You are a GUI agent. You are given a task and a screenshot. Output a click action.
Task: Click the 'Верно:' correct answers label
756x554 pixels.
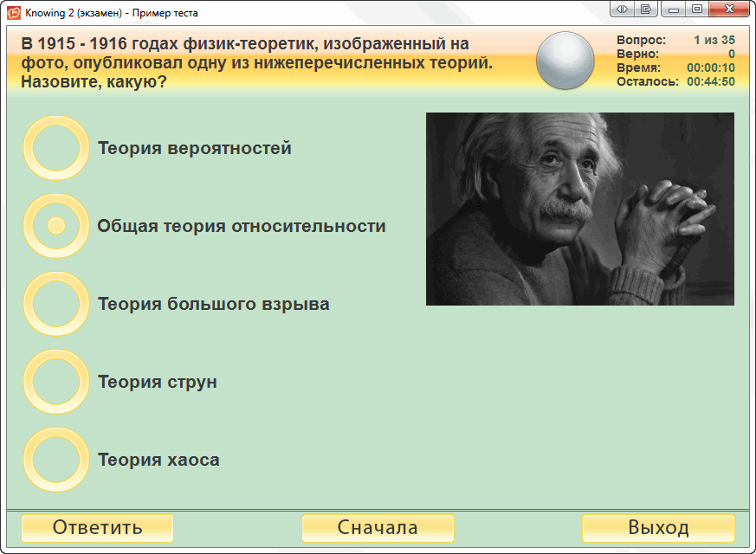pyautogui.click(x=638, y=54)
